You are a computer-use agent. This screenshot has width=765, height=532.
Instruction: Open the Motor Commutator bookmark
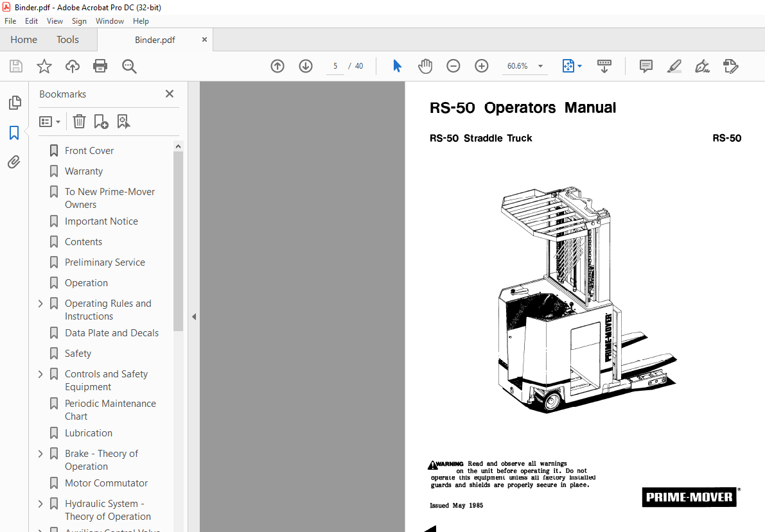point(107,483)
